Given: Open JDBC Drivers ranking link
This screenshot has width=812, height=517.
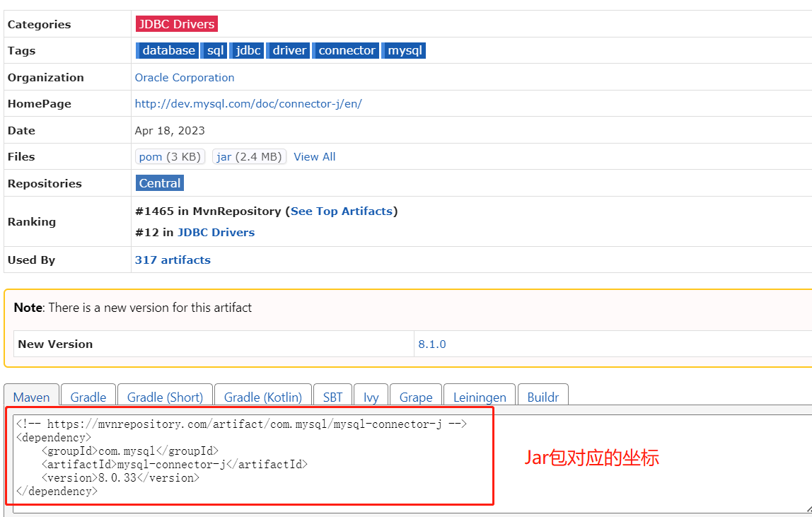Looking at the screenshot, I should (216, 233).
